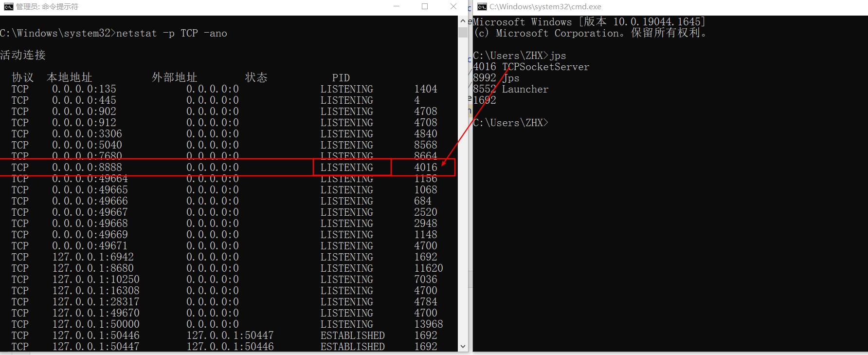Click local address 127.0.0.1:16308
This screenshot has width=868, height=355.
[96, 291]
